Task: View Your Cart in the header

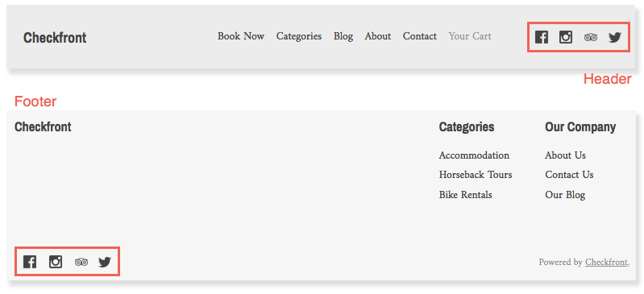Action: click(x=470, y=36)
